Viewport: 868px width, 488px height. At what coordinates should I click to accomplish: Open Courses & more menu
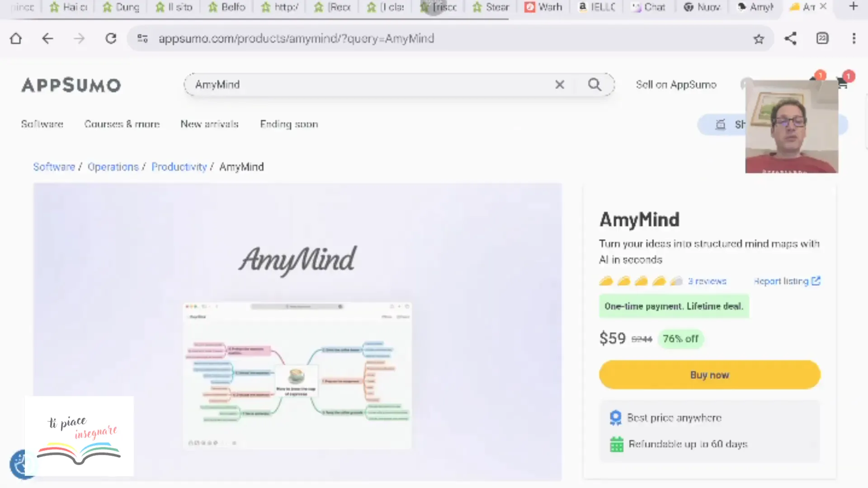tap(122, 124)
